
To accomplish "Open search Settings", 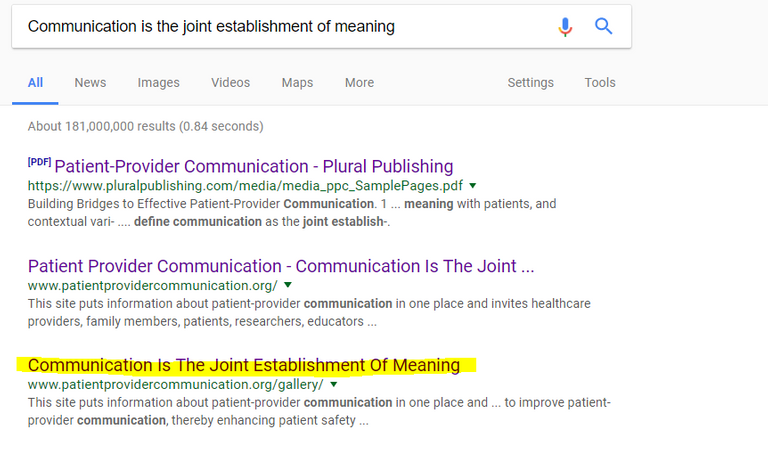I will (530, 83).
